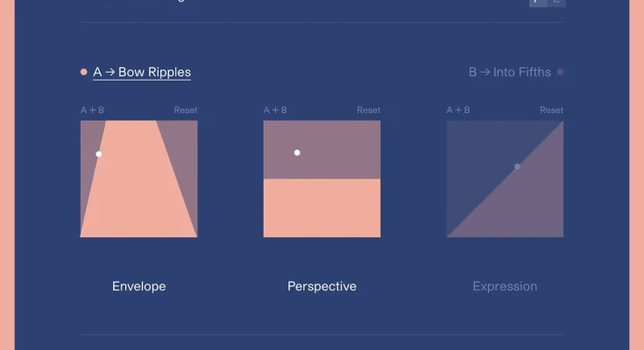Viewport: 644px width, 350px height.
Task: Click the highlighted left segment button at top right
Action: [538, 3]
